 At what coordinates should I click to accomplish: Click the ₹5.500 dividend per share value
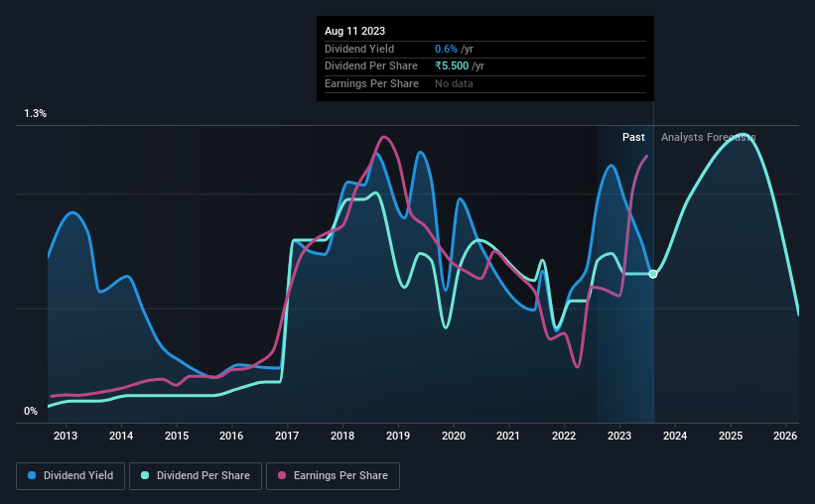(x=452, y=66)
